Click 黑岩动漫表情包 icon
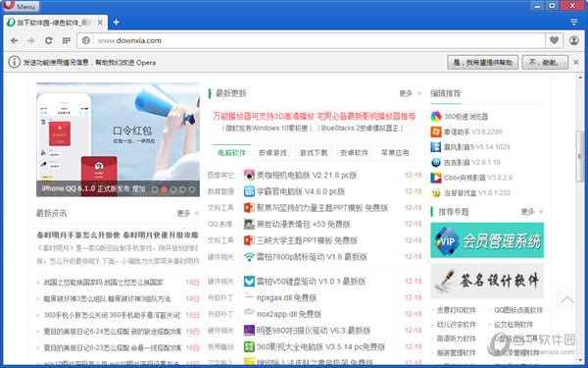This screenshot has width=588, height=368. click(249, 224)
